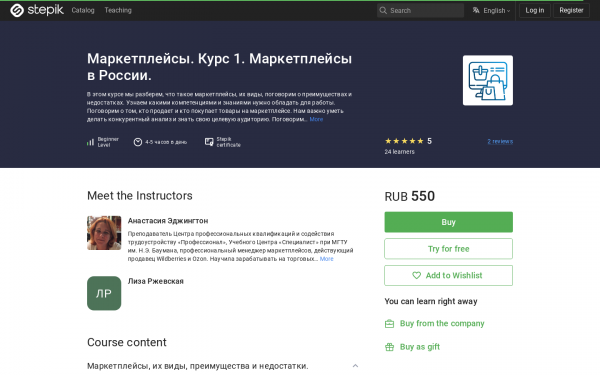Click the Meet the Instructors heading
The image size is (600, 375).
140,196
